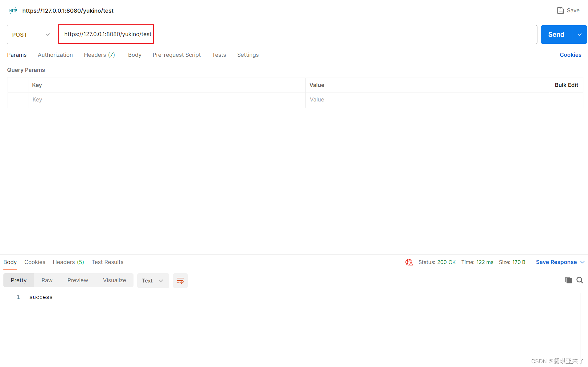The width and height of the screenshot is (588, 367).
Task: Toggle Bulk Edit mode for query params
Action: point(566,85)
